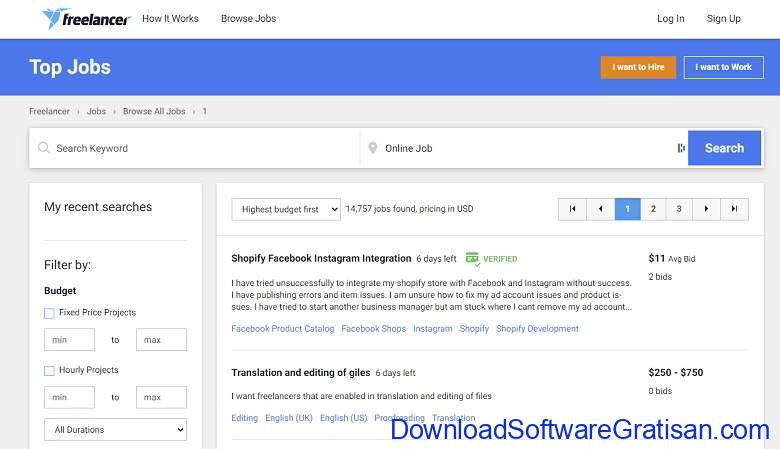The height and width of the screenshot is (449, 780).
Task: Click the Facebook Product Catalog tag
Action: click(283, 329)
